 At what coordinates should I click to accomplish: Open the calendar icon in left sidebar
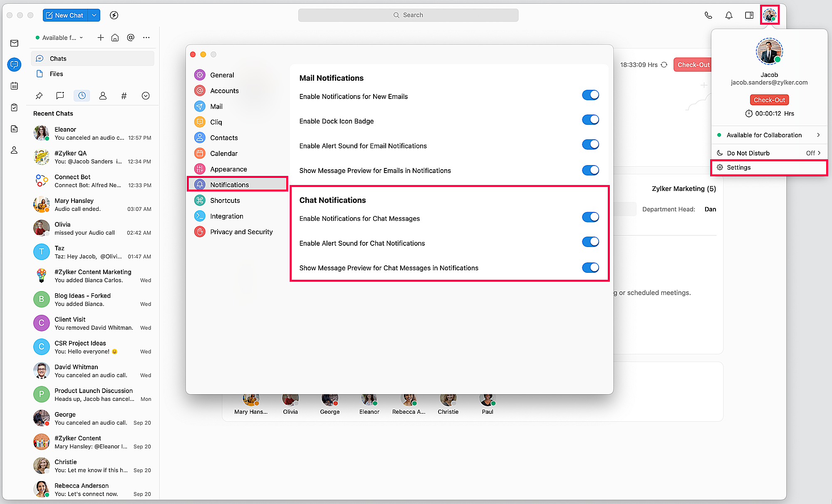click(14, 86)
